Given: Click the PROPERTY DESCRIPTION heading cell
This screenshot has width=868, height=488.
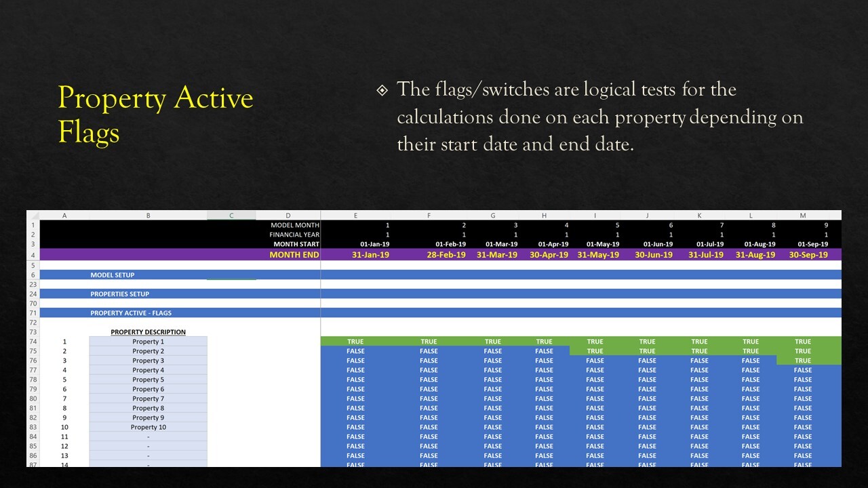Looking at the screenshot, I should click(148, 332).
